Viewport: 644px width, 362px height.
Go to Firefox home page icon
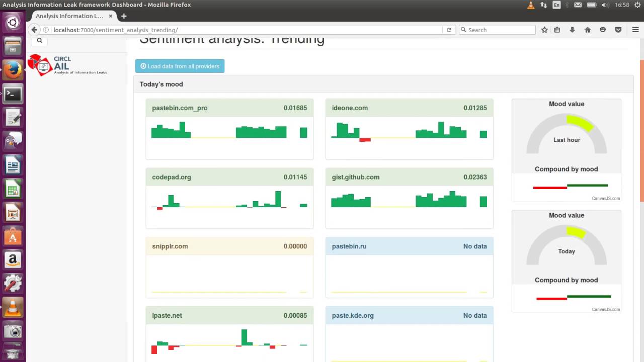click(x=587, y=30)
